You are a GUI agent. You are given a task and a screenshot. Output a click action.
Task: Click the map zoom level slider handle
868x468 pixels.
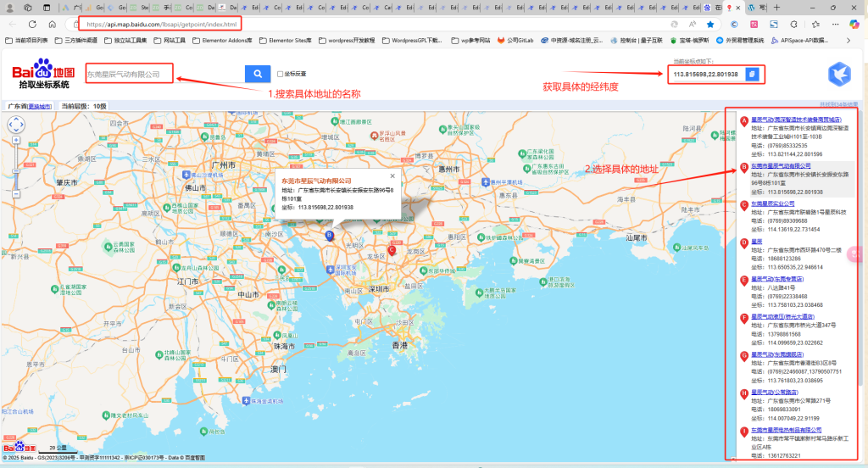coord(16,172)
